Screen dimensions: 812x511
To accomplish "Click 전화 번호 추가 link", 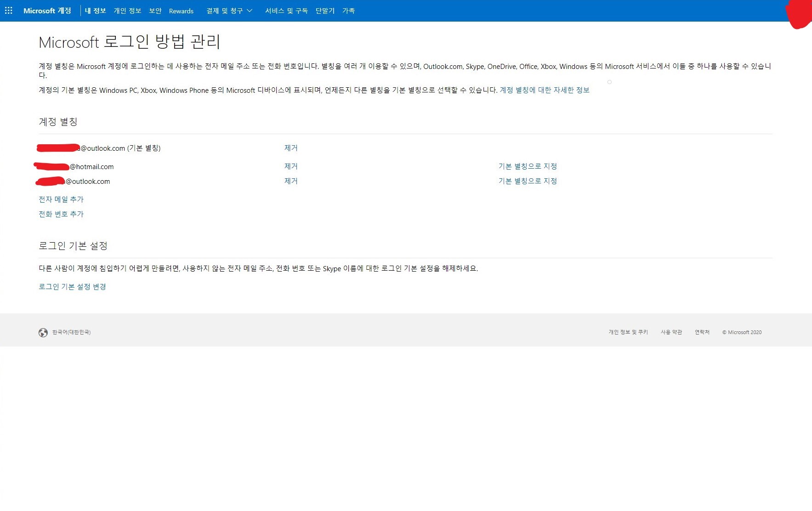I will pos(61,214).
